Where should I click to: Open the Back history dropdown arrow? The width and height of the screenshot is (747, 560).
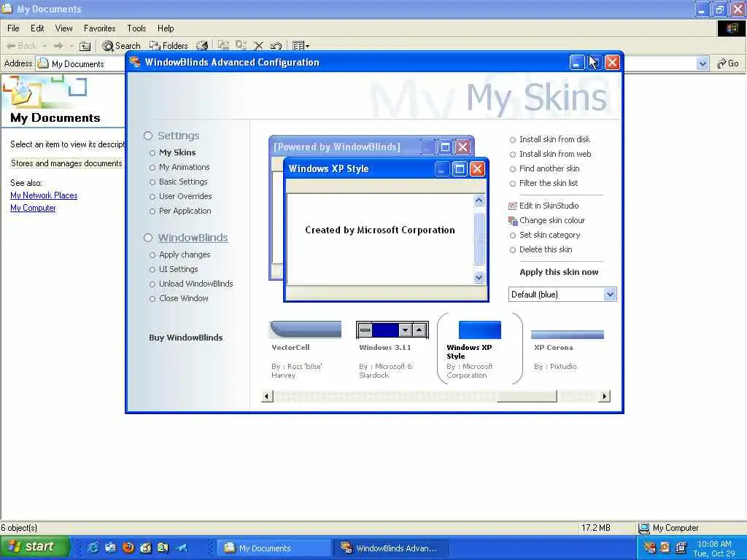pos(44,46)
